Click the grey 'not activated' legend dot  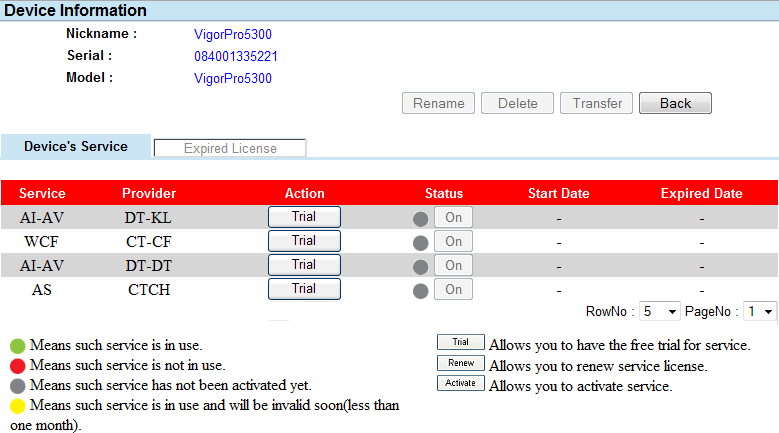[17, 386]
